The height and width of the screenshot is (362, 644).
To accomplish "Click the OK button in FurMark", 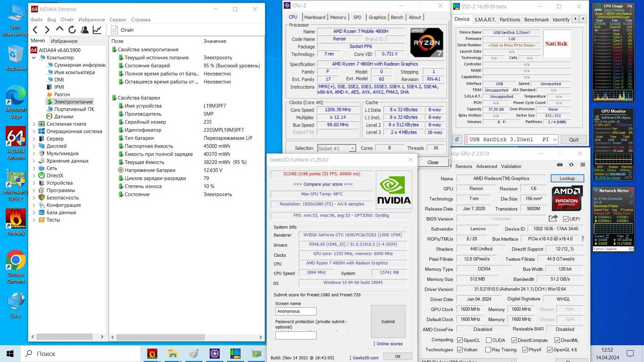I will (397, 356).
